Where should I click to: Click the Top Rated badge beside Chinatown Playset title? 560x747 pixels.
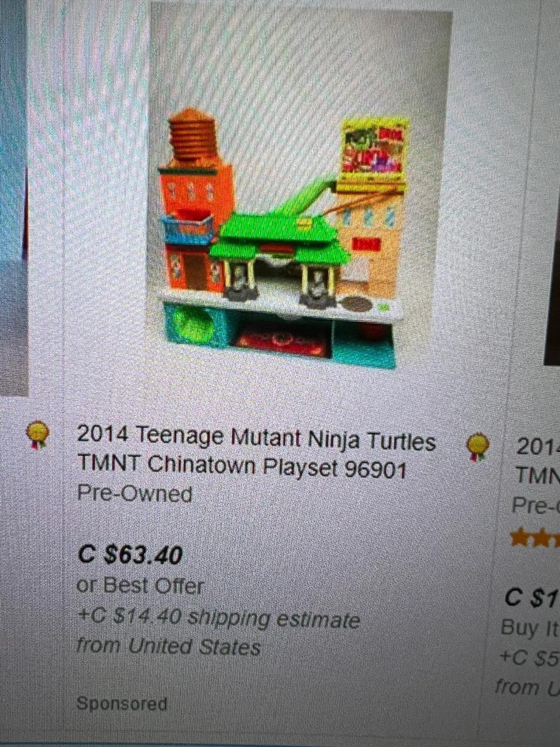38,434
